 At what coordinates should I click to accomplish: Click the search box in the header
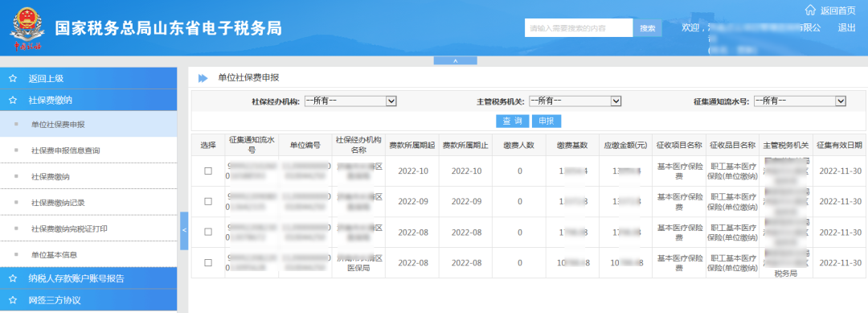tap(579, 27)
